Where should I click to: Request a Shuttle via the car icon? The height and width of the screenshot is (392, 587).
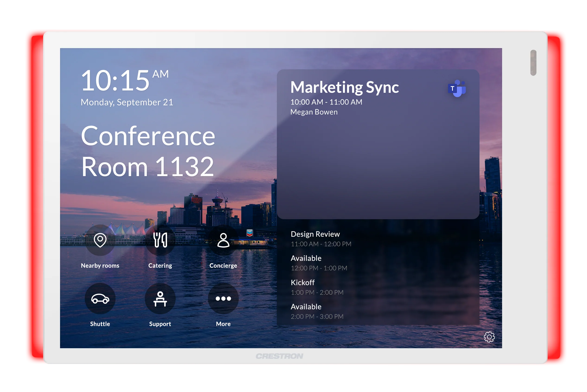click(100, 298)
